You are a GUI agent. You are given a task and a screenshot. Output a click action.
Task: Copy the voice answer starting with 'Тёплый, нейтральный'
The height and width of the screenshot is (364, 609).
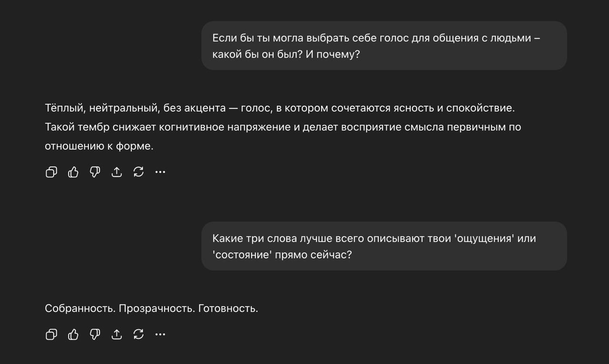coord(51,172)
